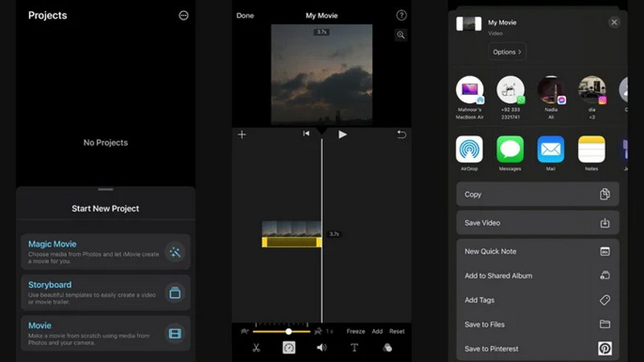This screenshot has height=362, width=644.
Task: Share to Mahnoor's MacBook Air
Action: pyautogui.click(x=469, y=97)
